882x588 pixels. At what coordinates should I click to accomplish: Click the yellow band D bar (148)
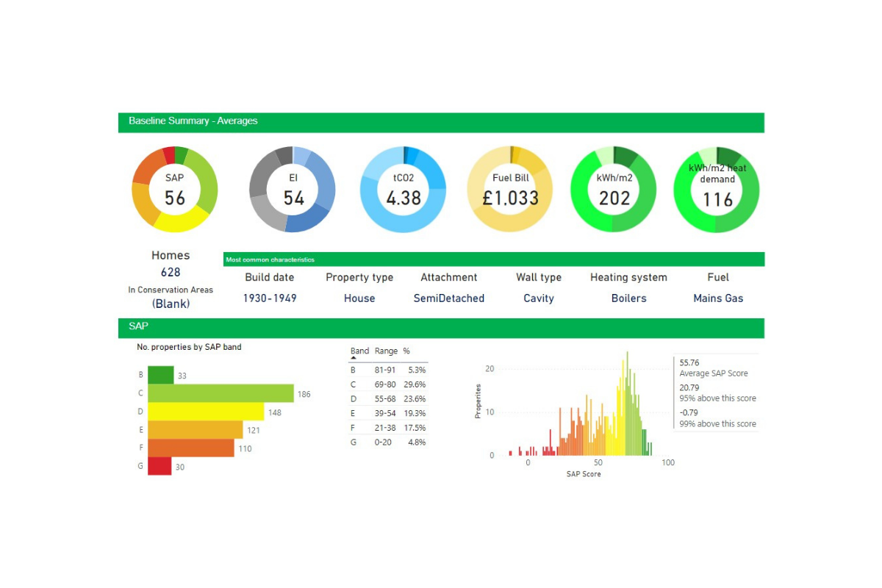pyautogui.click(x=206, y=412)
